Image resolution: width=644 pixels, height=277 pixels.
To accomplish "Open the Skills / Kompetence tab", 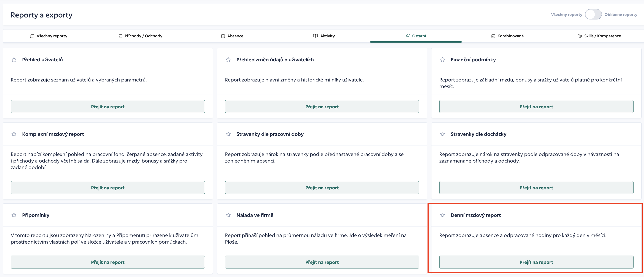I will pyautogui.click(x=599, y=36).
